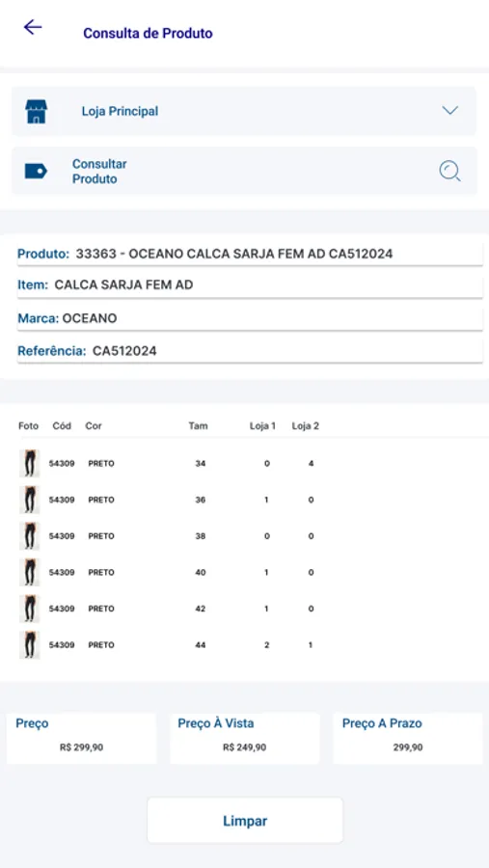Image resolution: width=489 pixels, height=868 pixels.
Task: Click PRETO in the size 36 row
Action: (101, 500)
